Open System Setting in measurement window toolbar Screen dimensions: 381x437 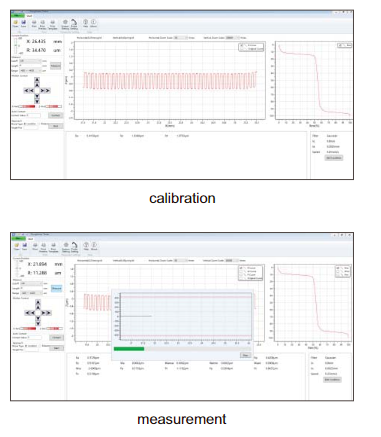click(x=66, y=247)
